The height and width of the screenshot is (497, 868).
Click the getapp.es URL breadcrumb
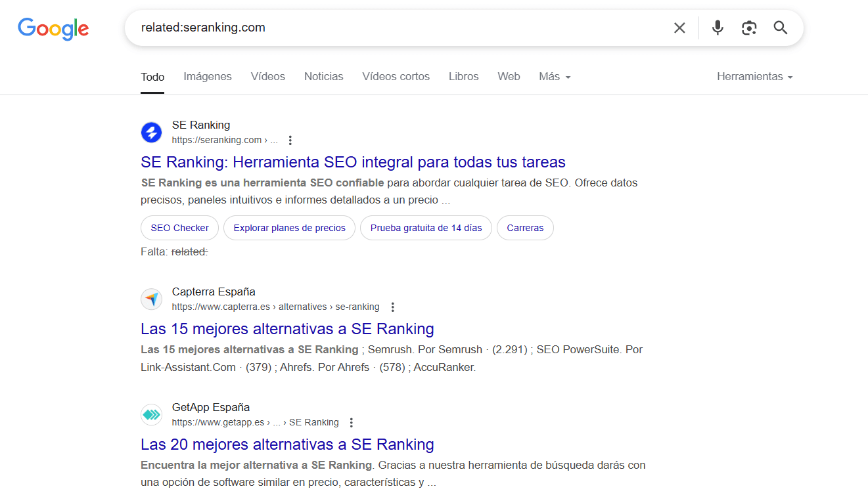(256, 423)
